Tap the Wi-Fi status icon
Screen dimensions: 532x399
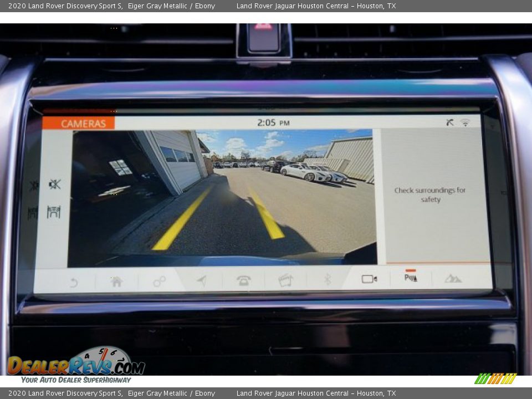(465, 122)
